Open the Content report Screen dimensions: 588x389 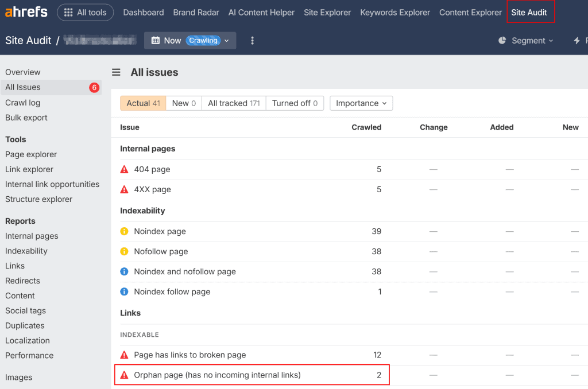[20, 296]
